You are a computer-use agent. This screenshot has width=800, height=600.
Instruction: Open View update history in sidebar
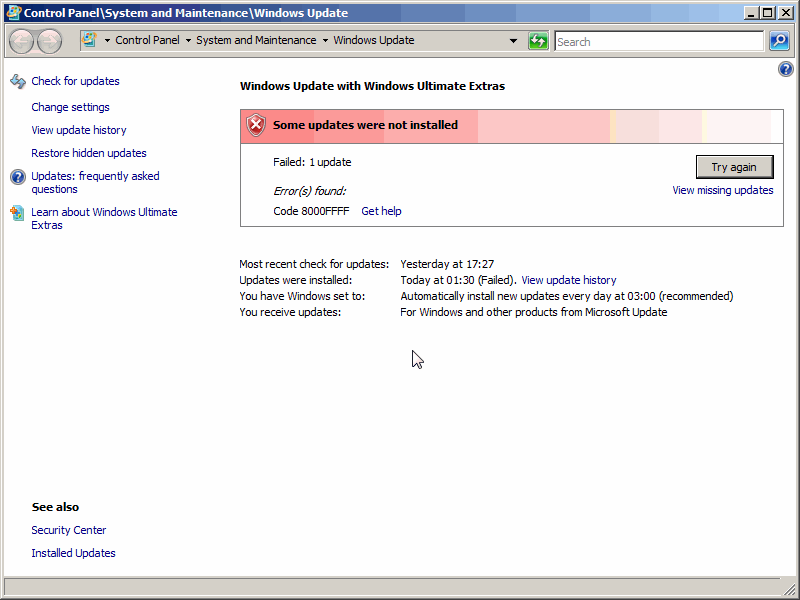click(79, 130)
